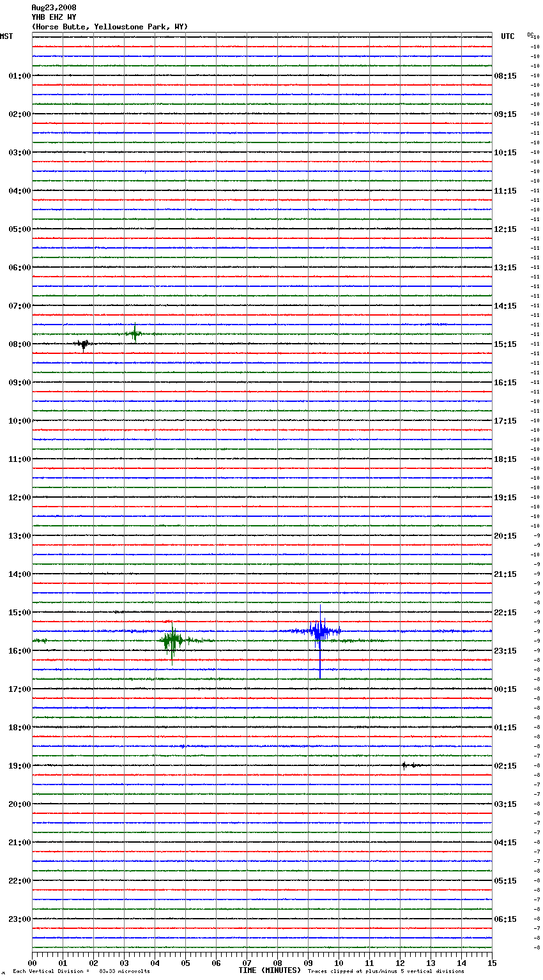The width and height of the screenshot is (543, 980).
Task: Select the 22:00 MST time label
Action: [x=20, y=881]
